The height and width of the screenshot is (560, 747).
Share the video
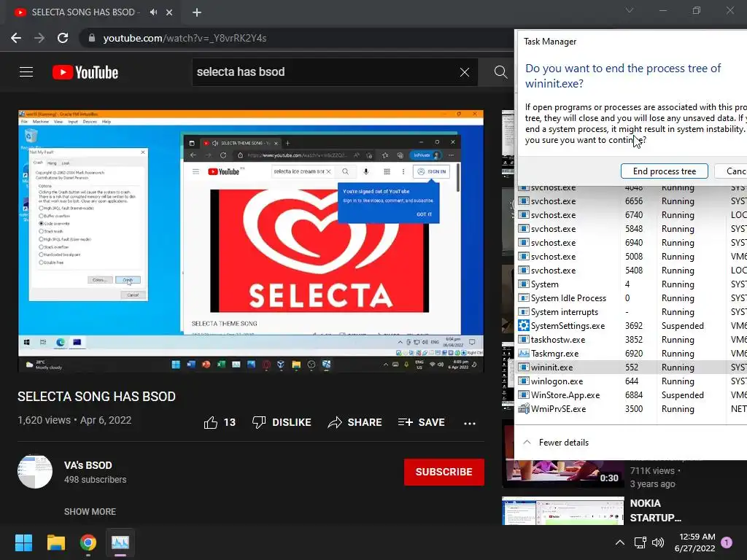click(355, 422)
